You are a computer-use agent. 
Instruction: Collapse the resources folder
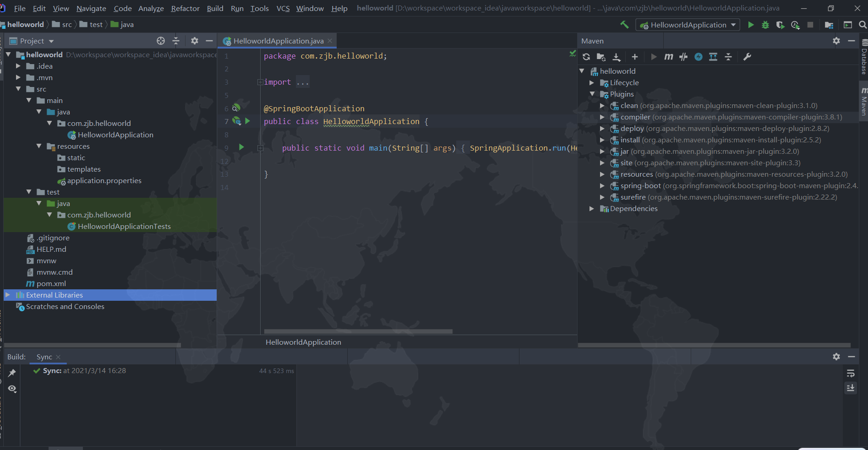(39, 146)
